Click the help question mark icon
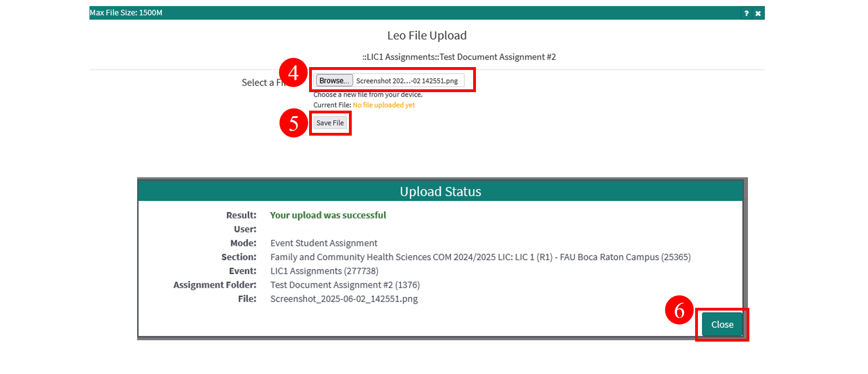Screen dimensions: 868x374 [x=746, y=13]
